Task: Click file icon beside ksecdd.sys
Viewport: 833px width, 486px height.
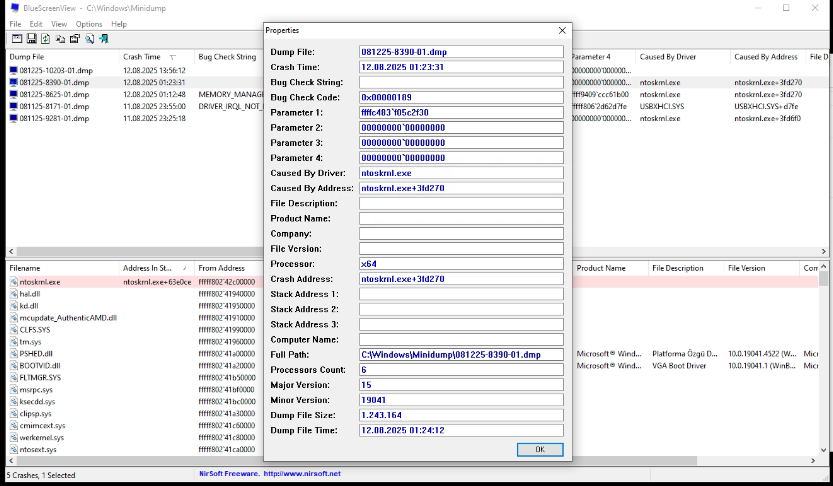Action: pos(14,402)
